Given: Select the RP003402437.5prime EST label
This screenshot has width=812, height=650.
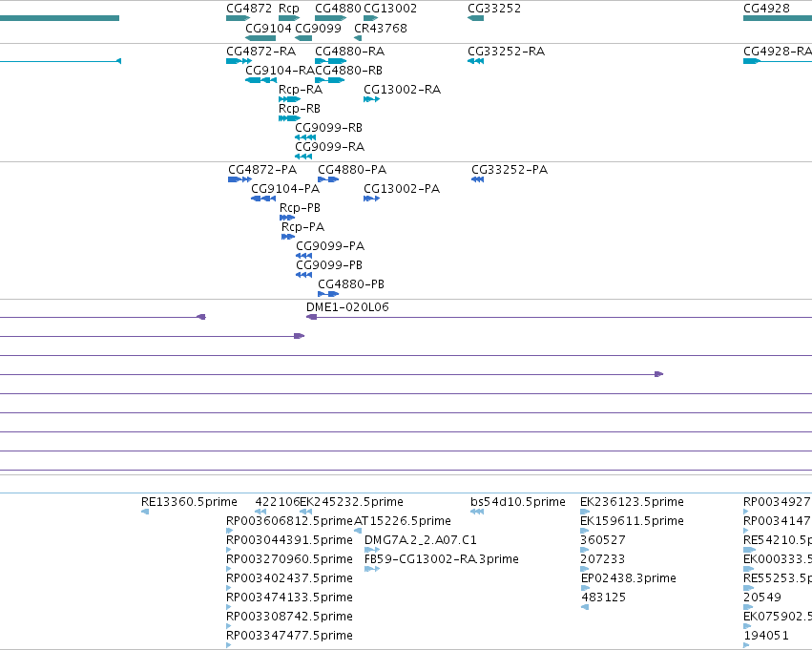Looking at the screenshot, I should coord(289,578).
